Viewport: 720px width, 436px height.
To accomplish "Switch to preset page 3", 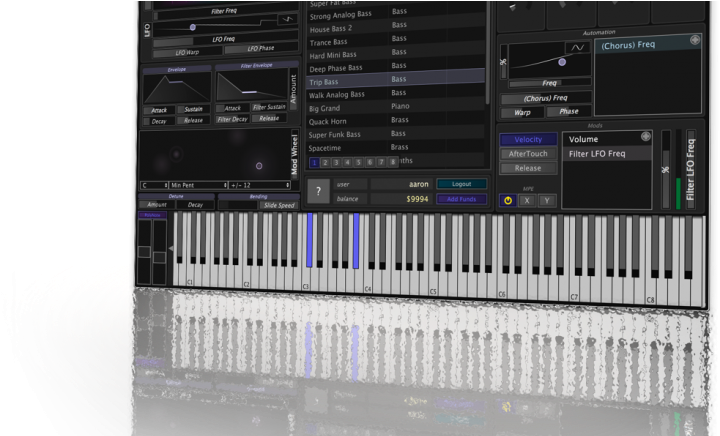I will pos(336,162).
